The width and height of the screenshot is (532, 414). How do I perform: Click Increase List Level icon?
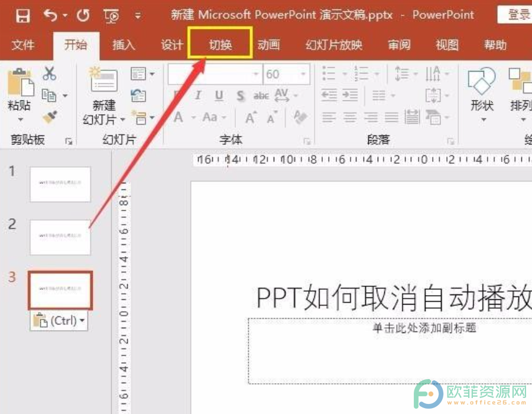tap(350, 95)
